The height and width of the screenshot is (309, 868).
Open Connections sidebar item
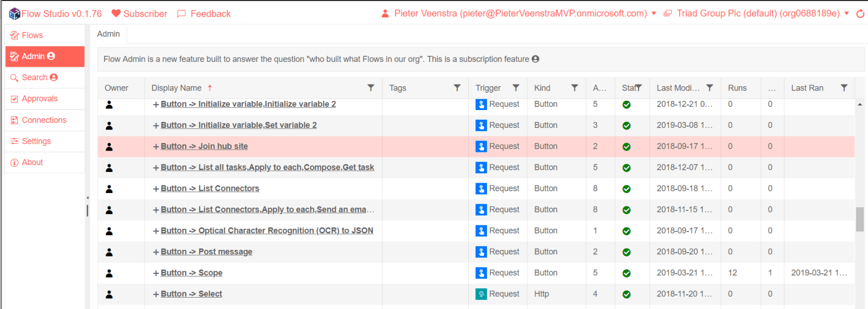(x=44, y=120)
